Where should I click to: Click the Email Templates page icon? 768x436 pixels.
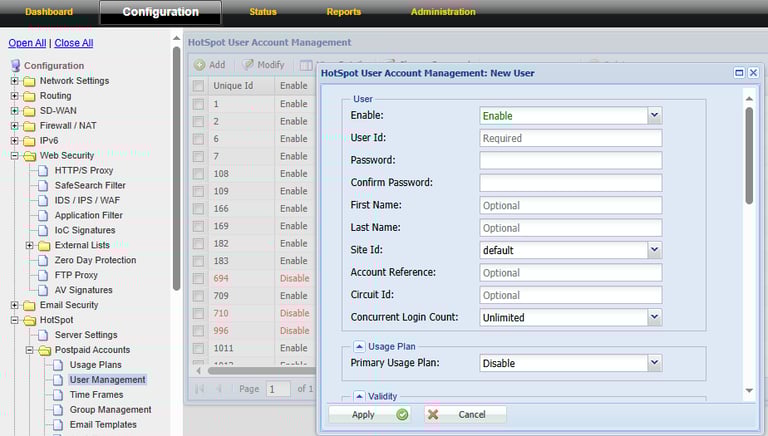tap(58, 425)
